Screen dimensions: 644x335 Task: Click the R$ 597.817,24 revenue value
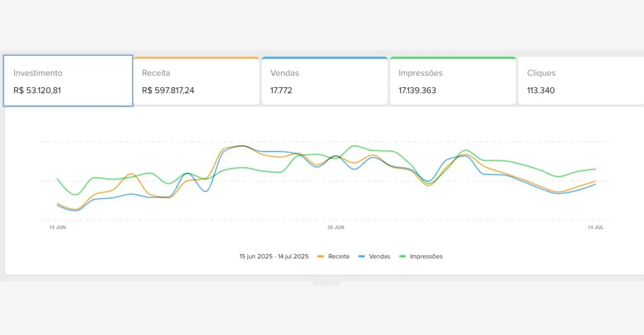coord(168,90)
